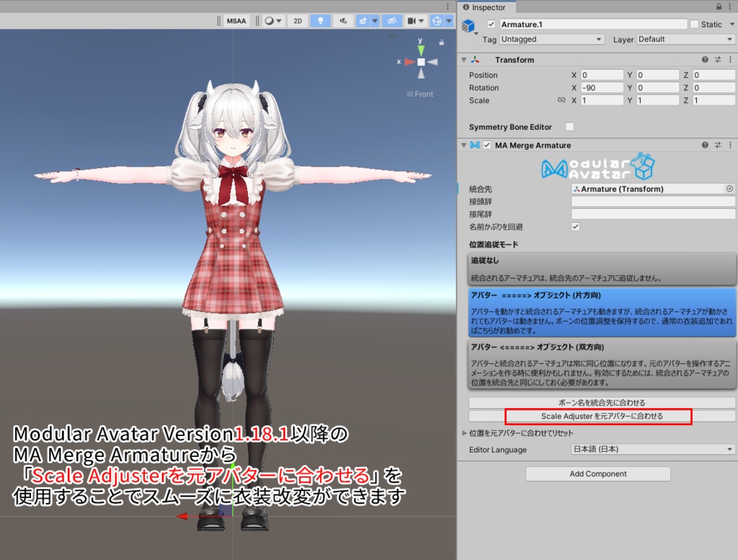This screenshot has height=560, width=738.
Task: Open the Inspector panel three-dot menu
Action: [x=731, y=6]
